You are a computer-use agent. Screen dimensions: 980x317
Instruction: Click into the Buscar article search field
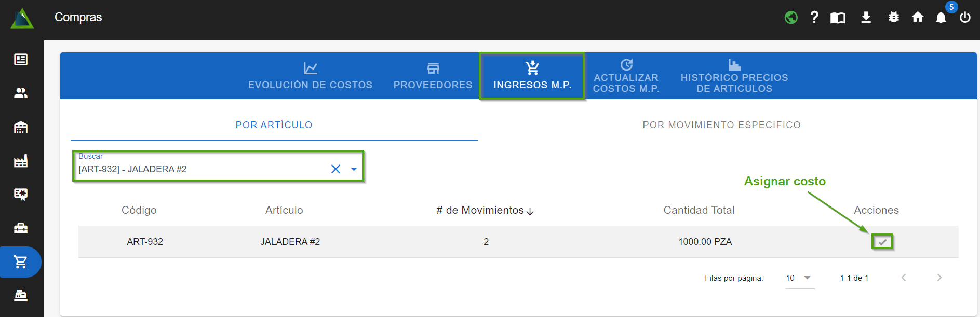coord(197,169)
